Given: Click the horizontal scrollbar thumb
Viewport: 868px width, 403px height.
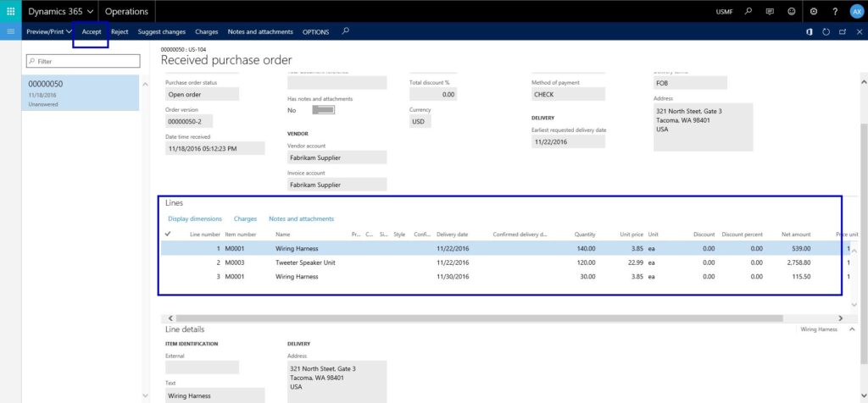Looking at the screenshot, I should click(480, 318).
